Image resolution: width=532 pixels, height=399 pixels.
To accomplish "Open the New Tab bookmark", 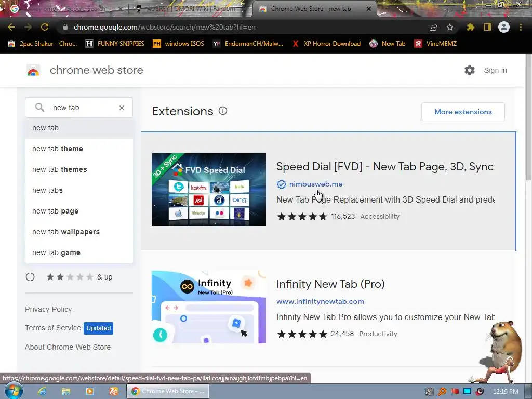I will point(388,44).
